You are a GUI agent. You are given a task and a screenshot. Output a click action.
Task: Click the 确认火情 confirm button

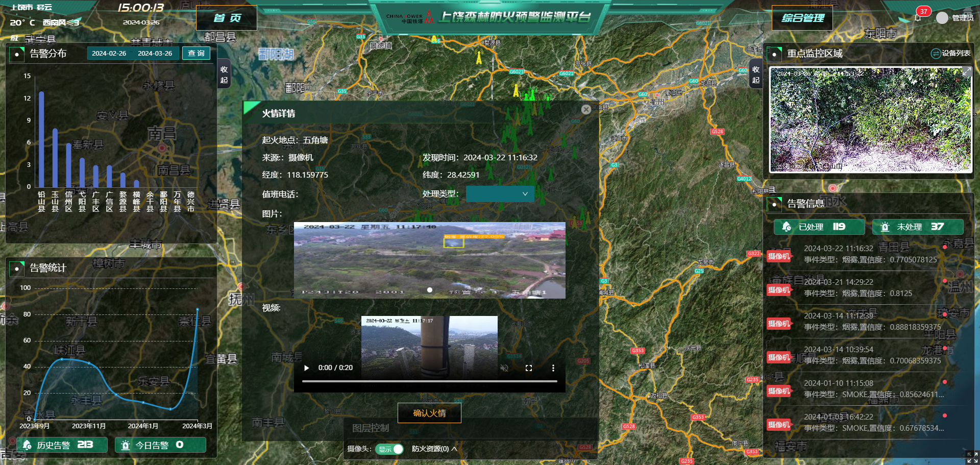[429, 413]
